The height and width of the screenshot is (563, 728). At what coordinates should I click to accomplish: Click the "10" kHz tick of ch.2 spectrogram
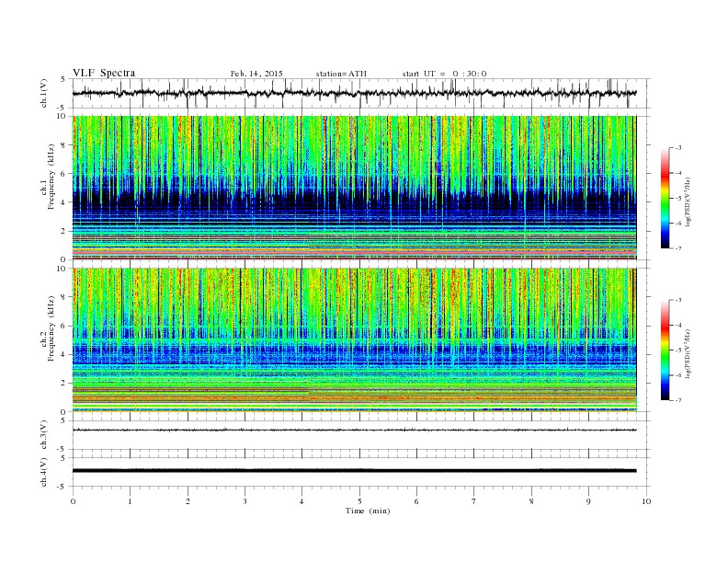[x=62, y=269]
